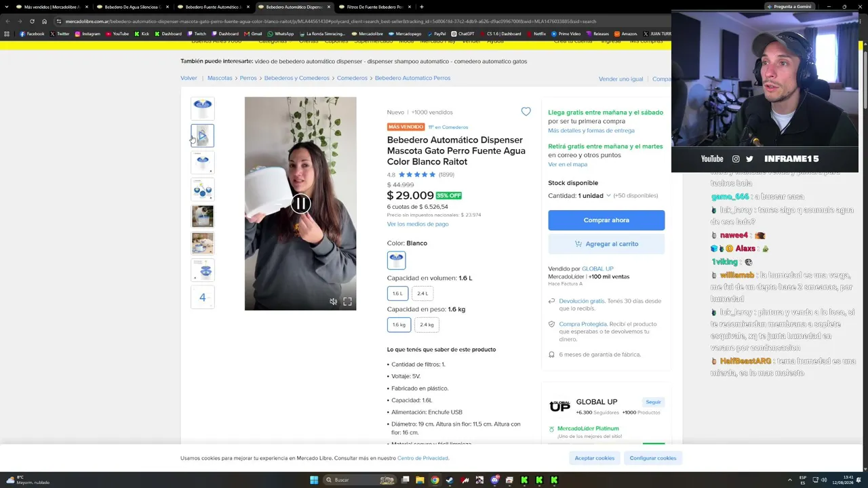Viewport: 868px width, 488px height.
Task: Click the browser home button
Action: tap(45, 21)
